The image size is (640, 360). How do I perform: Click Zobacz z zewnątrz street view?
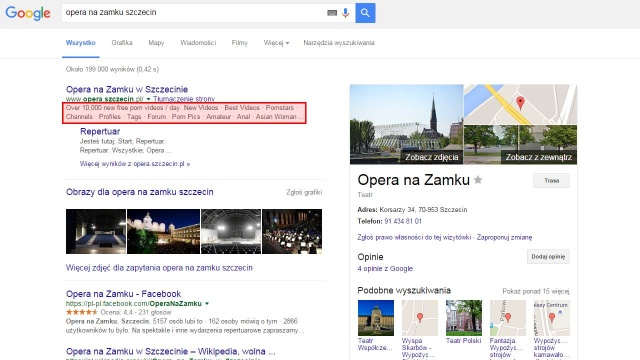pos(520,145)
